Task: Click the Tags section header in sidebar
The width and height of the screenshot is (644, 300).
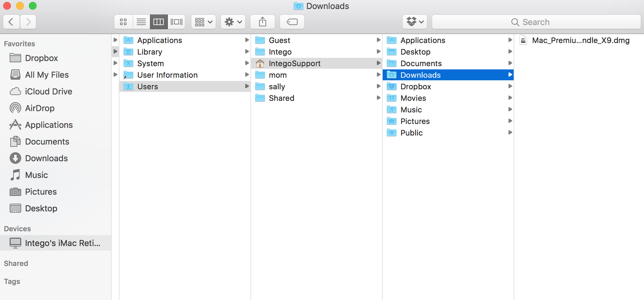Action: [x=12, y=281]
